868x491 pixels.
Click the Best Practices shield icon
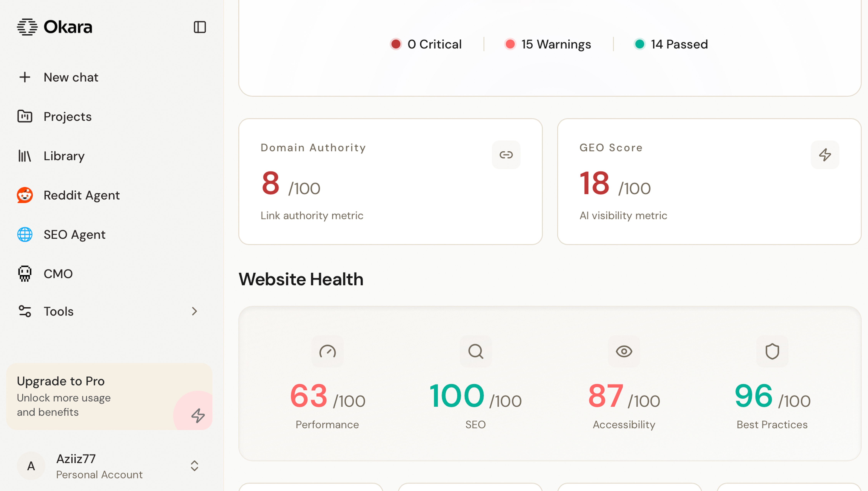(772, 351)
